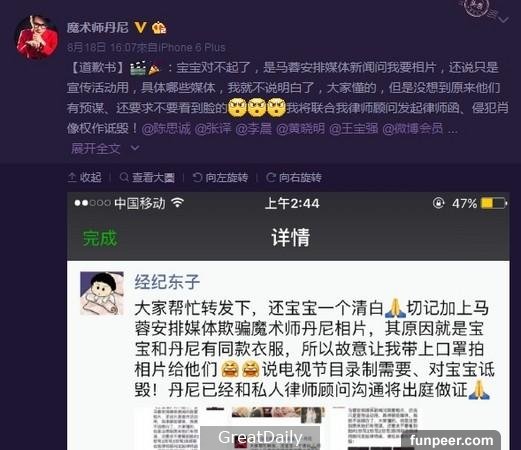Screen dimensions: 521x450
Task: Expand full text via 展开全文
Action: (95, 148)
